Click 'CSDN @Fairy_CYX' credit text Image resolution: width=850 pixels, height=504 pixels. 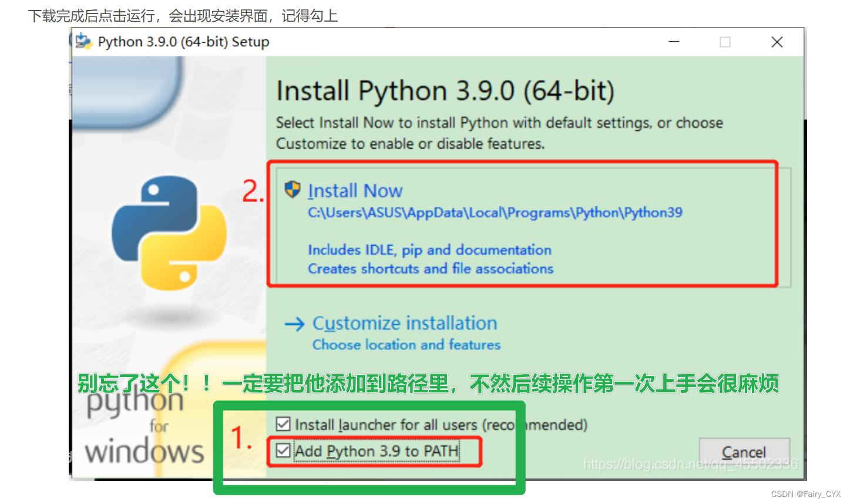pos(805,494)
